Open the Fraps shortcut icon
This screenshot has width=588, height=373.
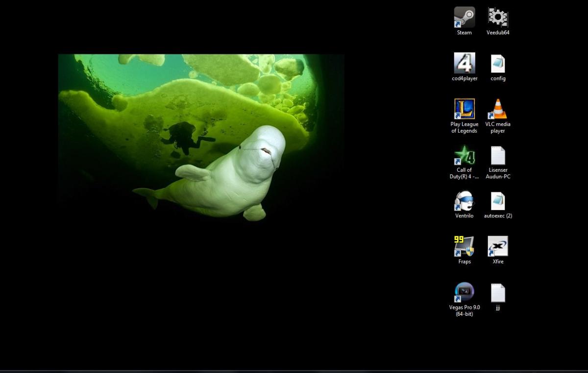pyautogui.click(x=464, y=246)
